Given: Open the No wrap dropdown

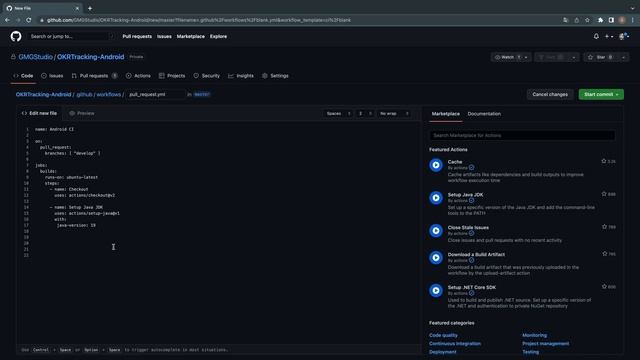Looking at the screenshot, I should click(x=394, y=113).
